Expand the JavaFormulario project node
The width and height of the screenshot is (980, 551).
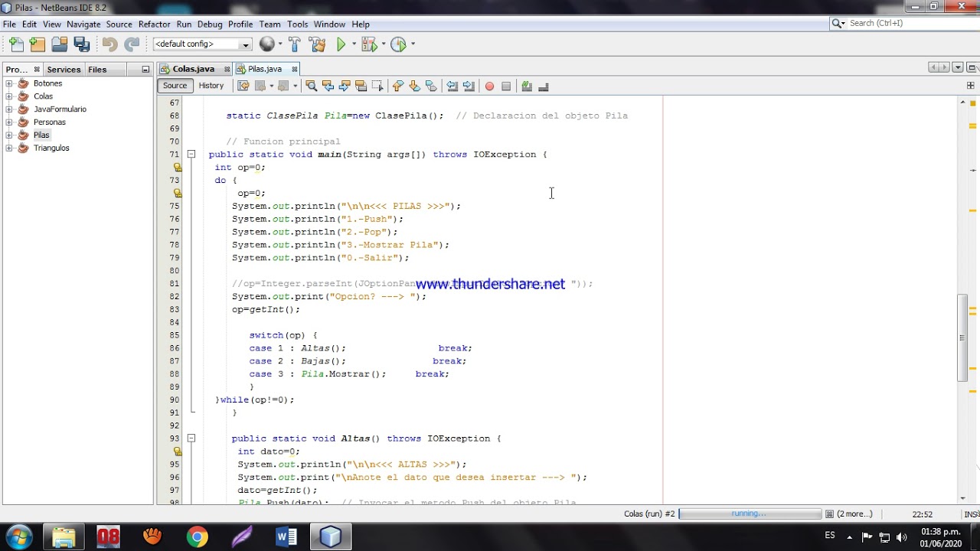click(x=9, y=109)
